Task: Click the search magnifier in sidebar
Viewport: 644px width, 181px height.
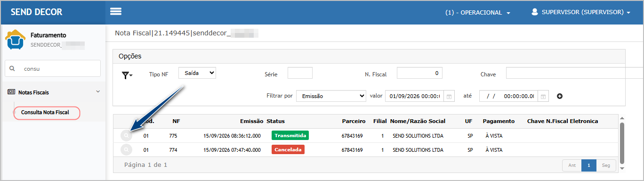Action: [x=12, y=68]
